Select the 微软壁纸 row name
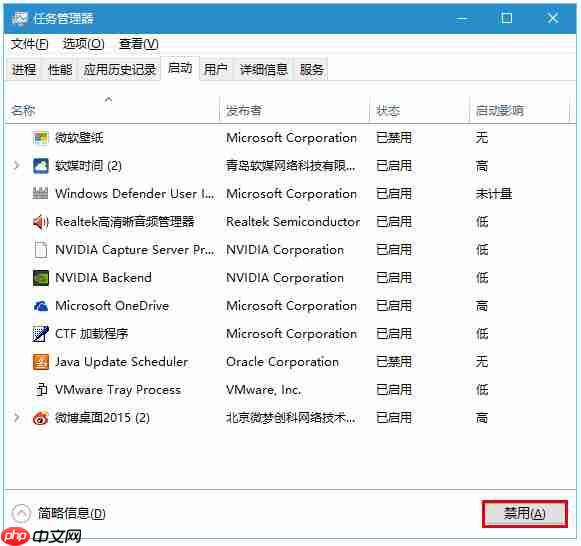Viewport: 581px width, 546px height. click(x=79, y=138)
